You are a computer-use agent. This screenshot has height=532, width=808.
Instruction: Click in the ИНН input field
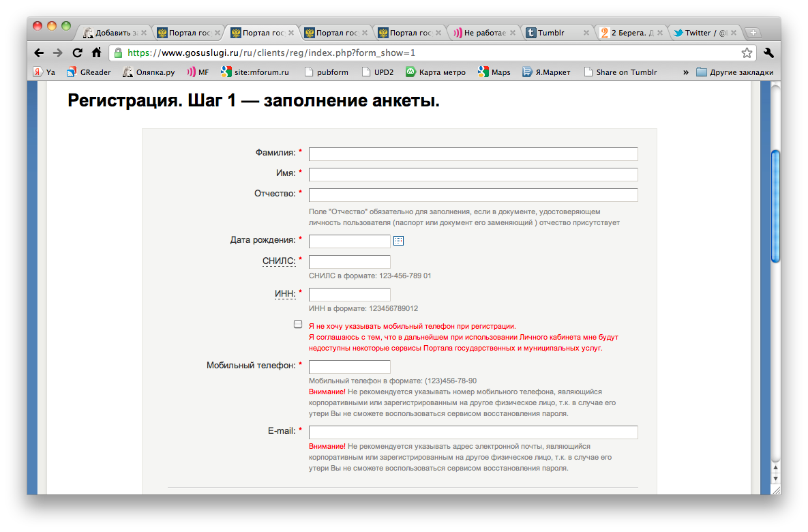point(349,295)
